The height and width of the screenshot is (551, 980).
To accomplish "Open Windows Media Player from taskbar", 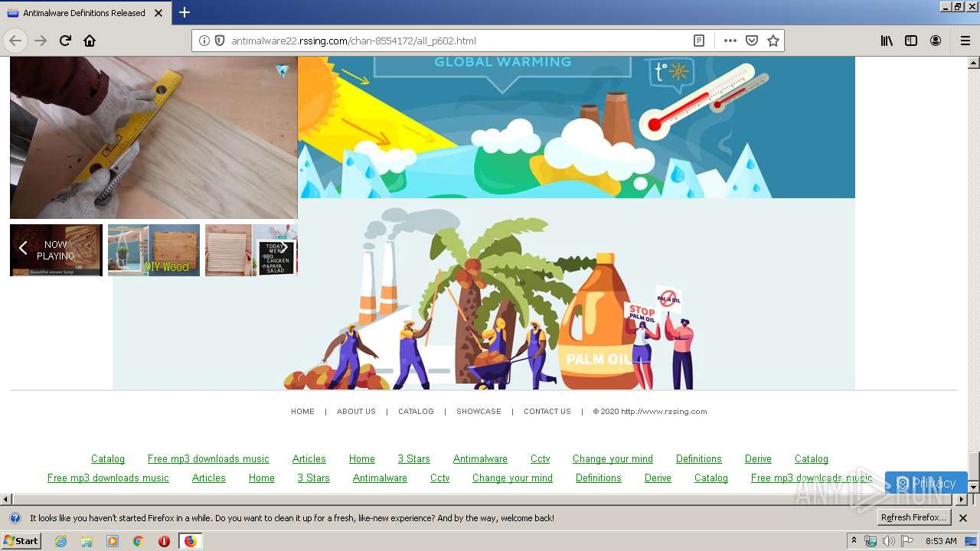I will (113, 541).
